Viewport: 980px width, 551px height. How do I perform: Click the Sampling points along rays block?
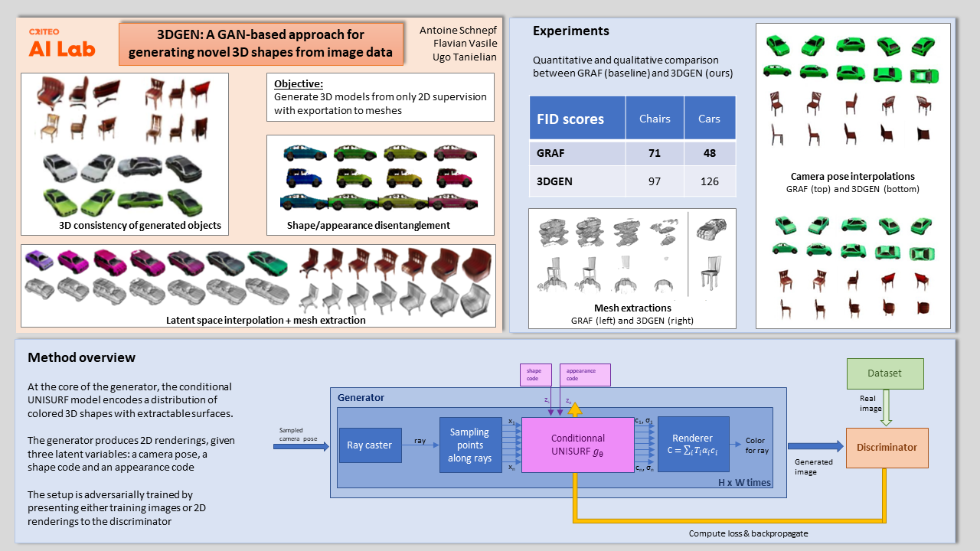pyautogui.click(x=470, y=445)
